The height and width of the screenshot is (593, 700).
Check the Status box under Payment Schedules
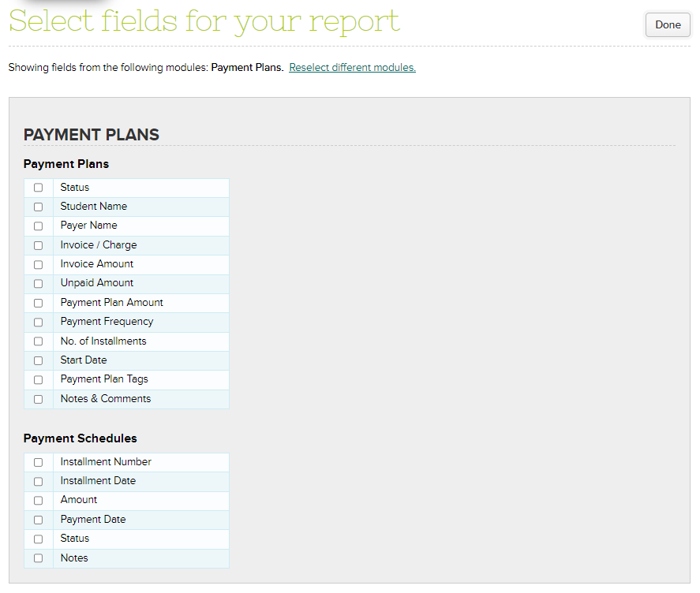tap(38, 539)
